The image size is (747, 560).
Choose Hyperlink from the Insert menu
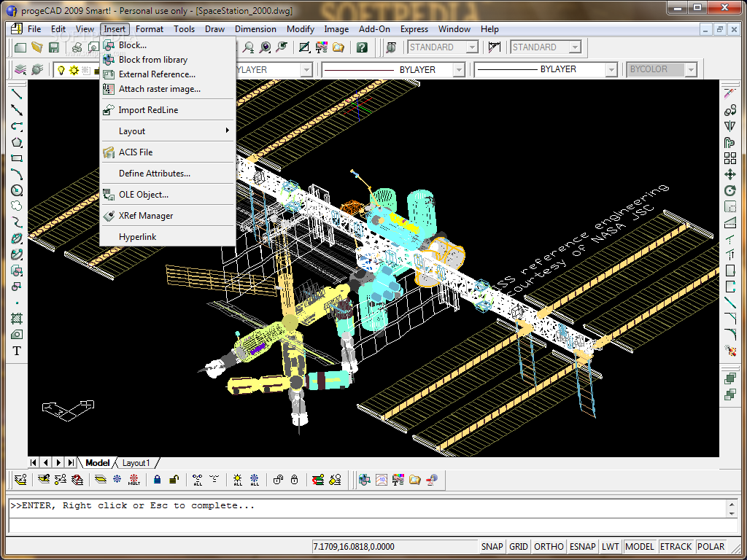[168, 237]
